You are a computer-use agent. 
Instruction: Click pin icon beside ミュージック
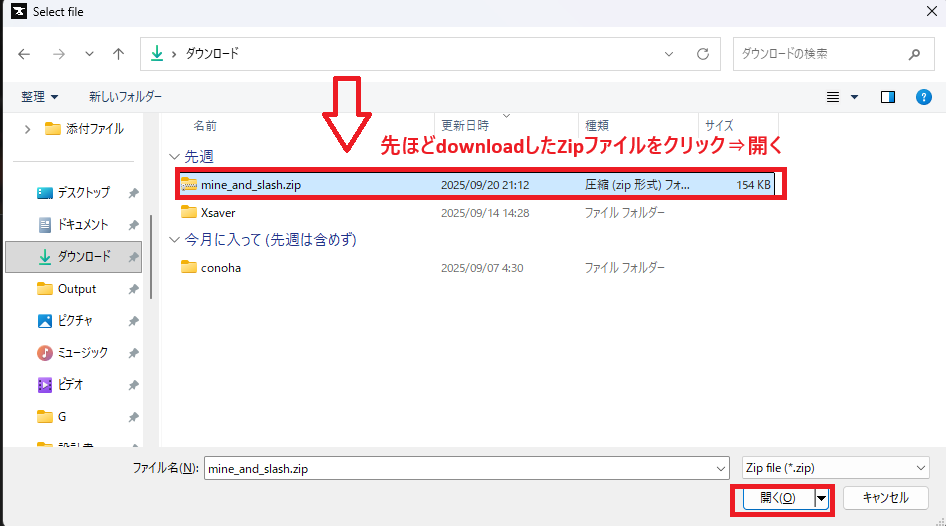click(x=133, y=353)
